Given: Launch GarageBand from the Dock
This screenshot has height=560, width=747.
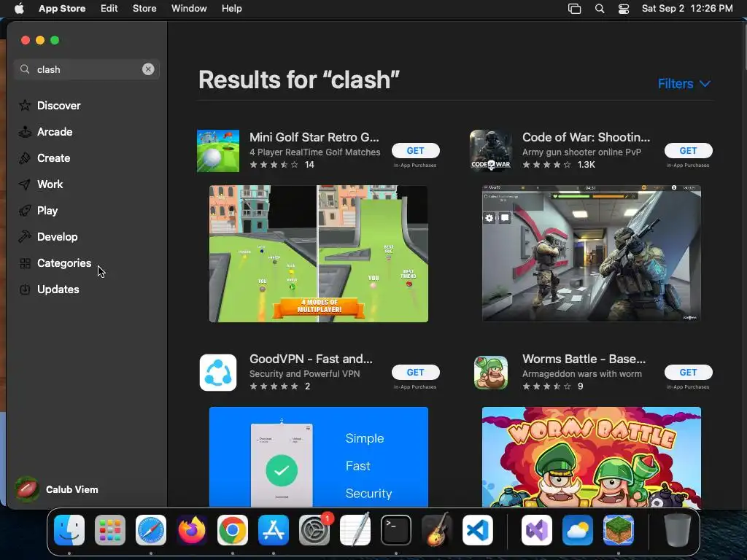Looking at the screenshot, I should (437, 530).
